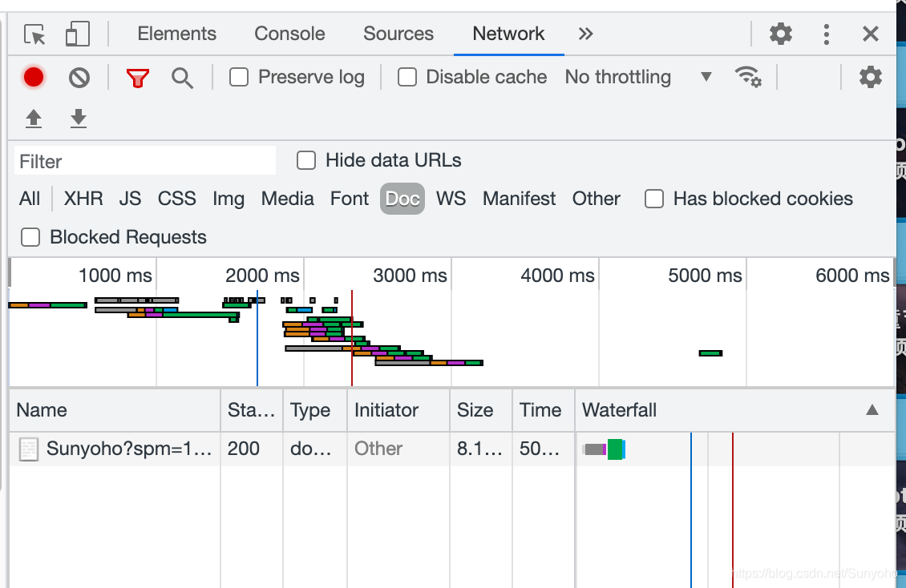Toggle the device toolbar icon
The image size is (906, 588).
tap(78, 34)
